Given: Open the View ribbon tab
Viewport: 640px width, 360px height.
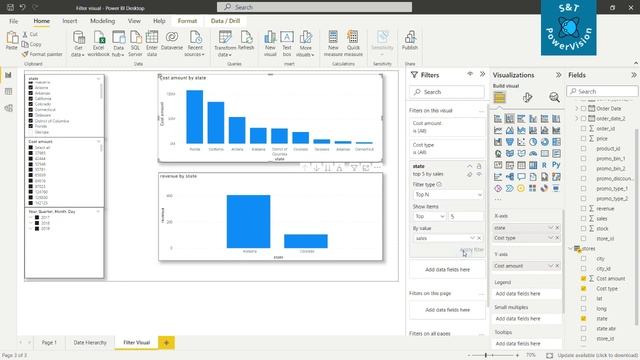Looking at the screenshot, I should click(x=134, y=21).
